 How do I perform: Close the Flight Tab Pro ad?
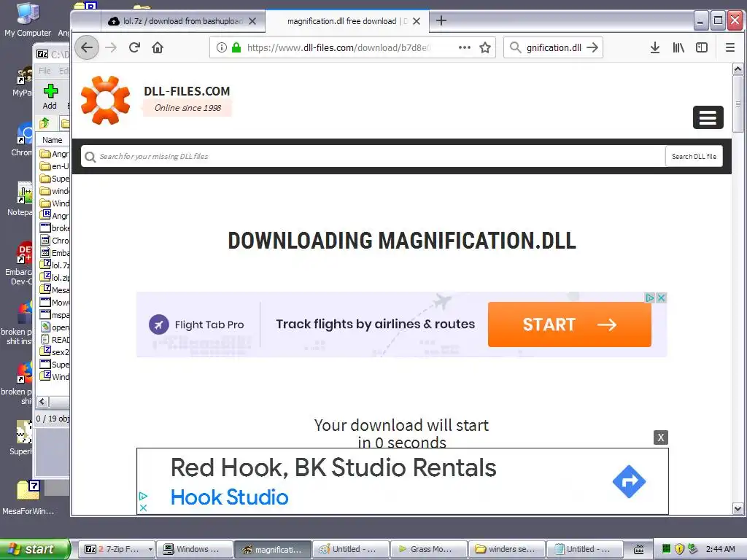point(661,298)
